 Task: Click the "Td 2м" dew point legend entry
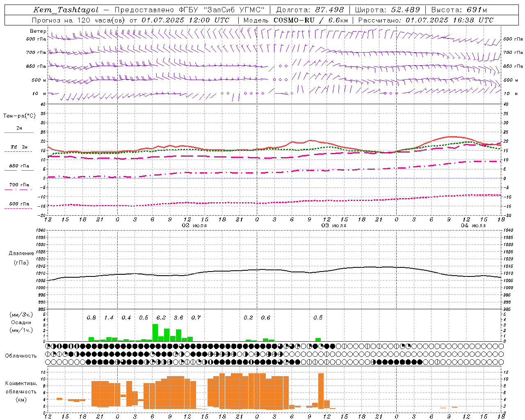tap(19, 147)
